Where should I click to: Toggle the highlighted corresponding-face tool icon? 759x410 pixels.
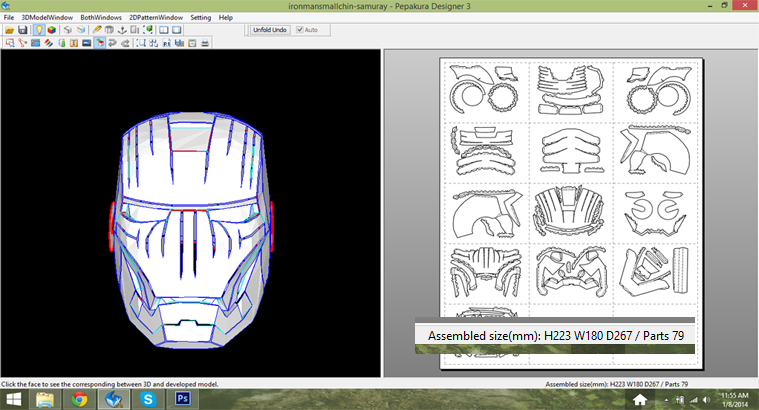[x=100, y=43]
